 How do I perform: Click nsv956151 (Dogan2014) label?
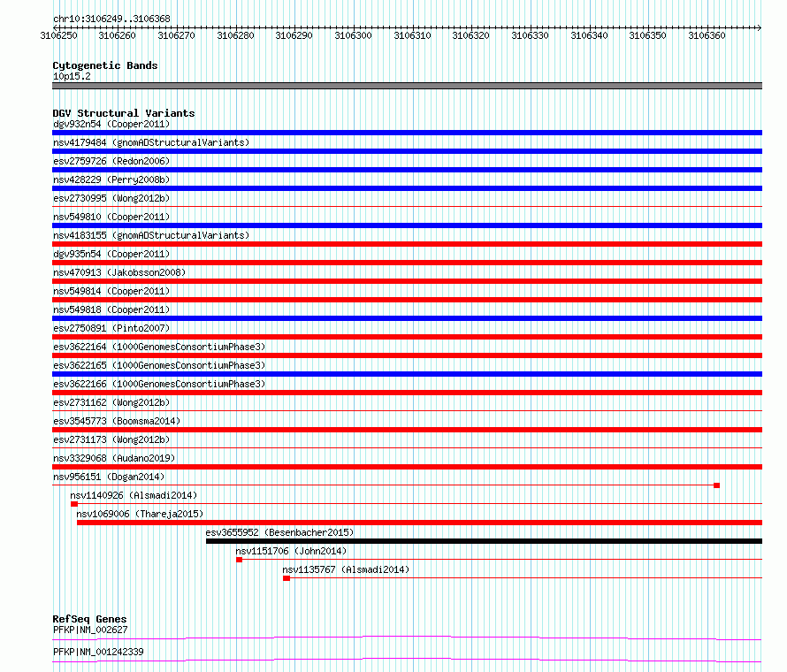click(109, 477)
